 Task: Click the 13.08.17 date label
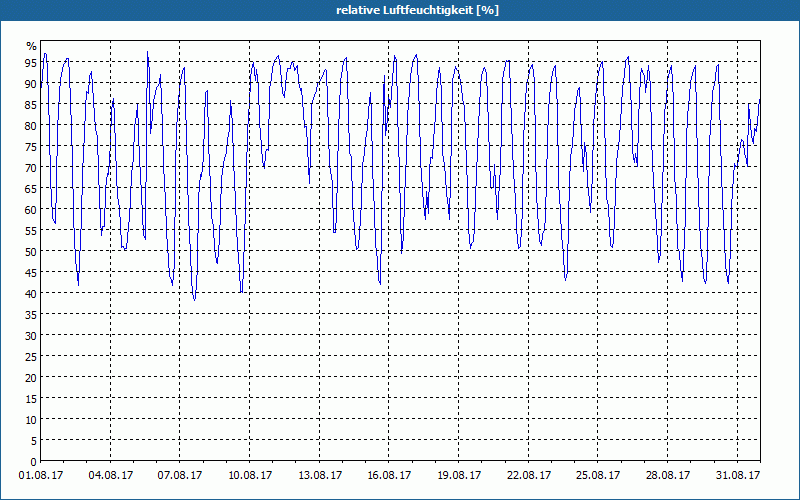(x=320, y=476)
